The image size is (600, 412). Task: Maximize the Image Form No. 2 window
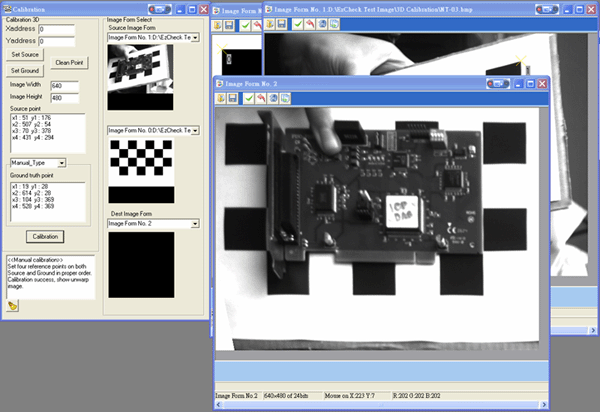click(530, 83)
